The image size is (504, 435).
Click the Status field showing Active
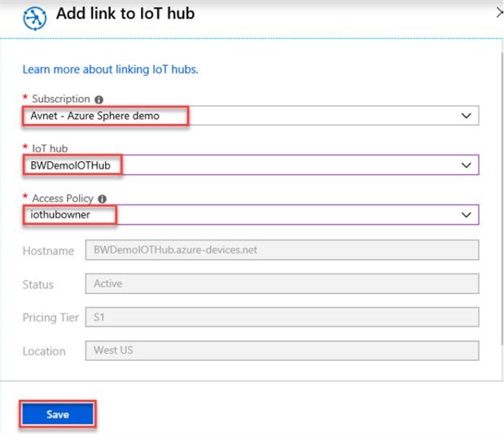click(282, 284)
